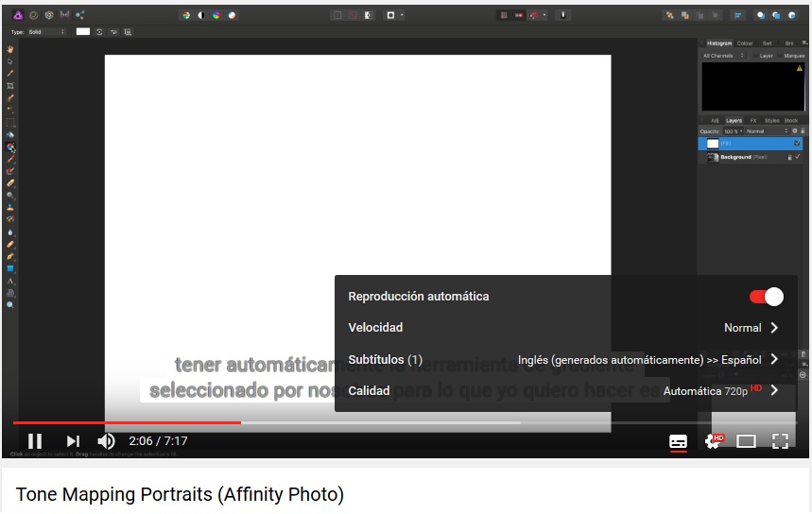Click the Photo Persona icon
Image resolution: width=812 pixels, height=514 pixels.
18,15
